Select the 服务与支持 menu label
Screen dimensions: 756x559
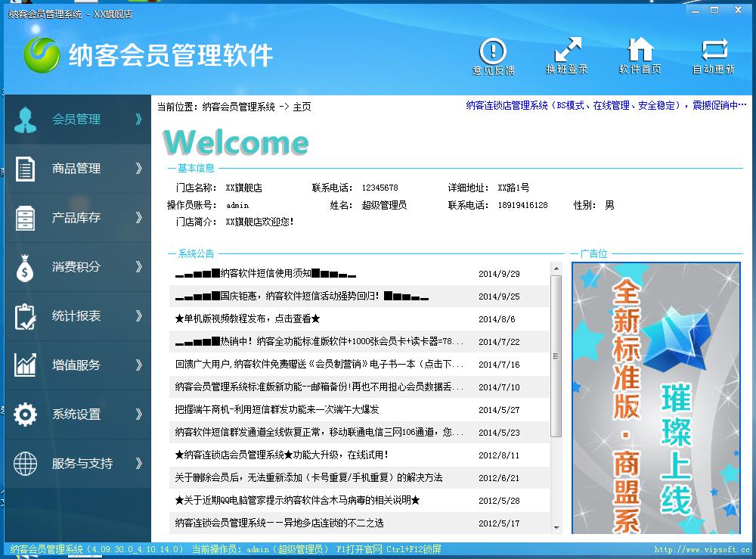(82, 464)
